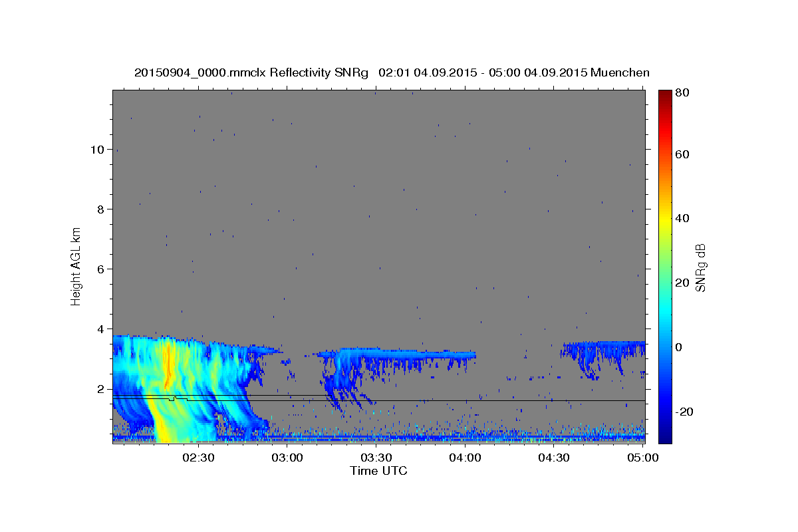
Task: Click the colorbar value -20
Action: [x=684, y=411]
